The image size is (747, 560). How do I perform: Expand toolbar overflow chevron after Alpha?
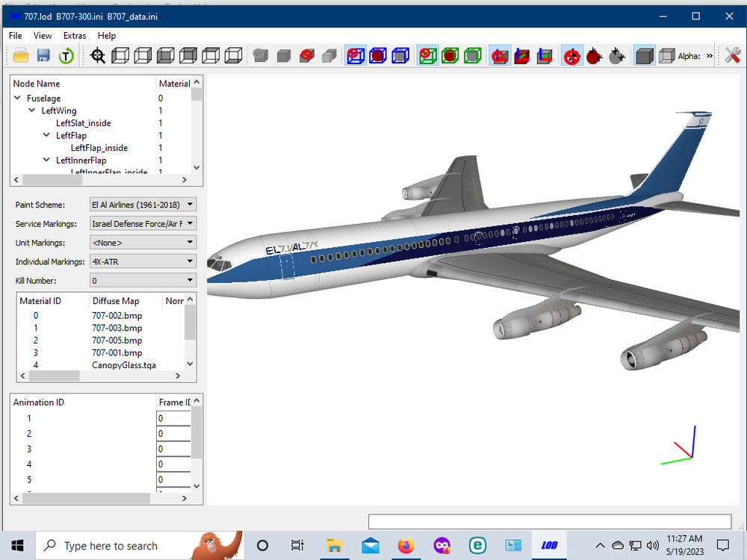(710, 56)
